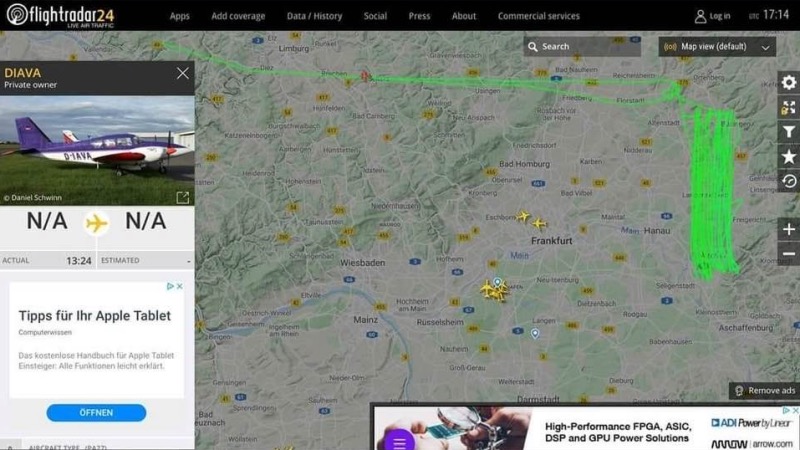Screen dimensions: 800x450
Task: Open the map settings gear icon
Action: click(x=788, y=83)
